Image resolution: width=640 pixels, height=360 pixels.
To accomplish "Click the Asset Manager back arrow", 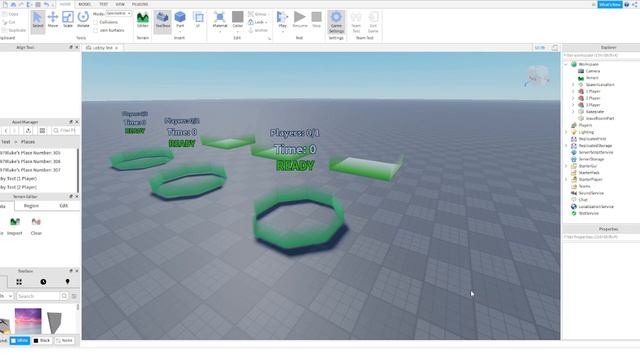I will pyautogui.click(x=6, y=131).
